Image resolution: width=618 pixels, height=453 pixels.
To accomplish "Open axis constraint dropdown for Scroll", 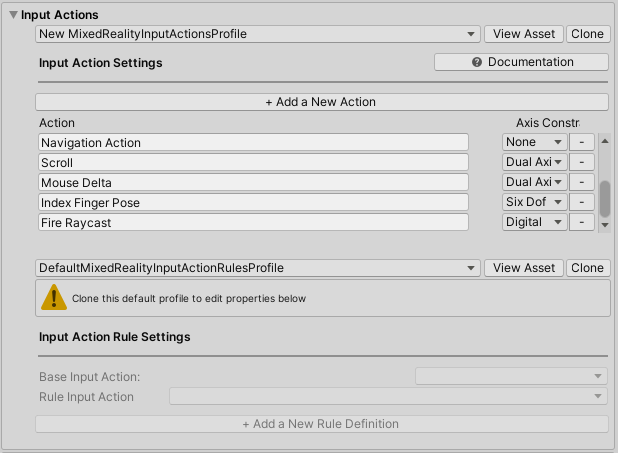I will (534, 162).
